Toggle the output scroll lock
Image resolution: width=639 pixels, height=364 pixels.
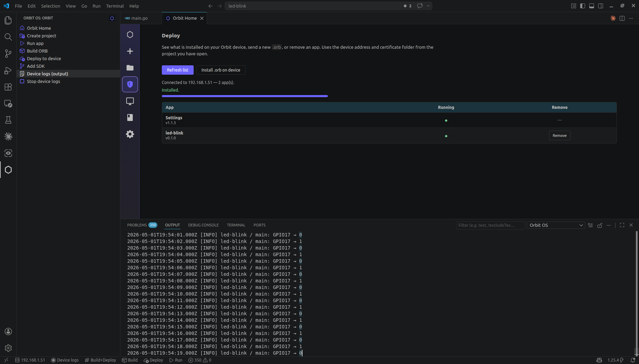pyautogui.click(x=600, y=225)
